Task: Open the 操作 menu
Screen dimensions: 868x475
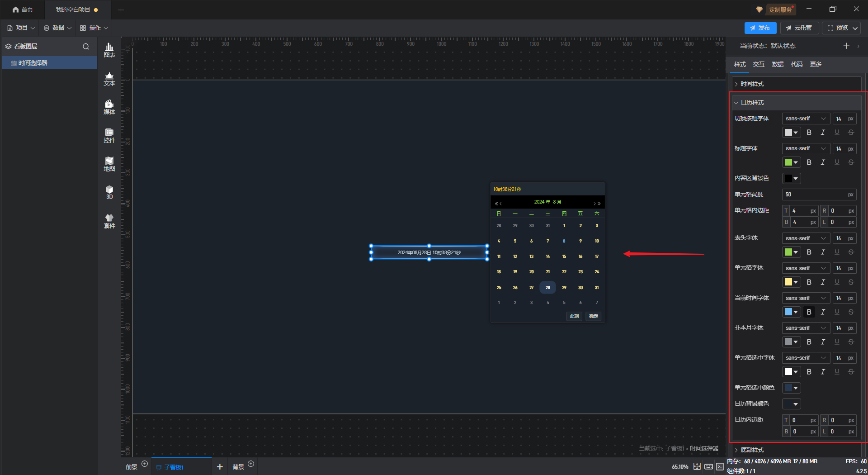Action: coord(94,28)
